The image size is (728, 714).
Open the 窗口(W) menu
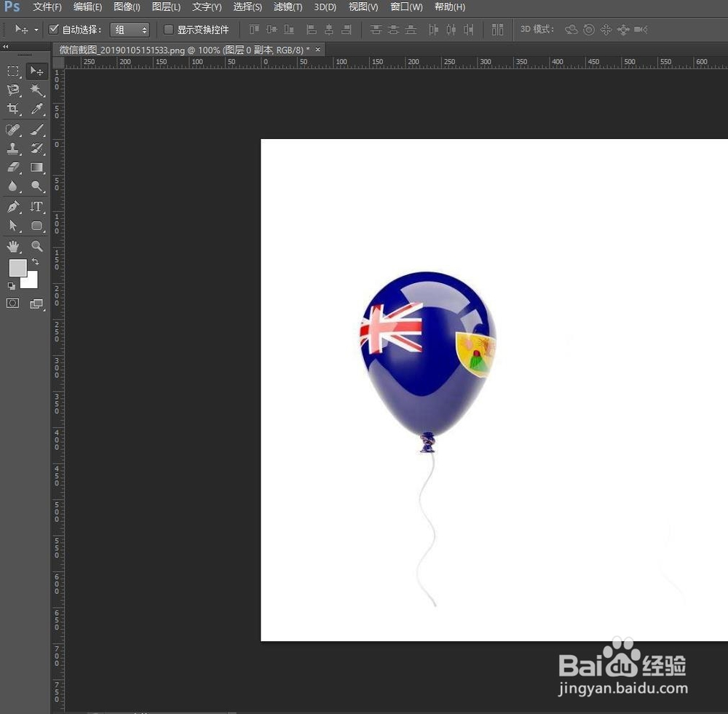pyautogui.click(x=406, y=7)
